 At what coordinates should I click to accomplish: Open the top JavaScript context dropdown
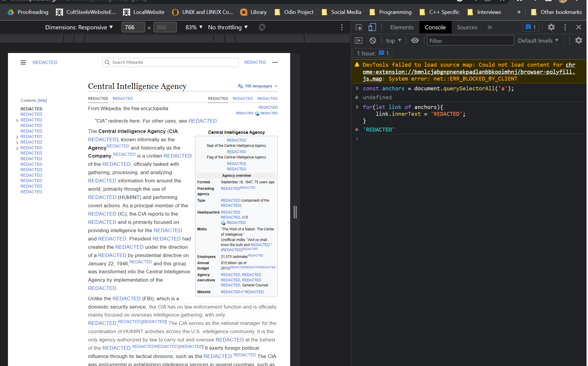[x=393, y=41]
